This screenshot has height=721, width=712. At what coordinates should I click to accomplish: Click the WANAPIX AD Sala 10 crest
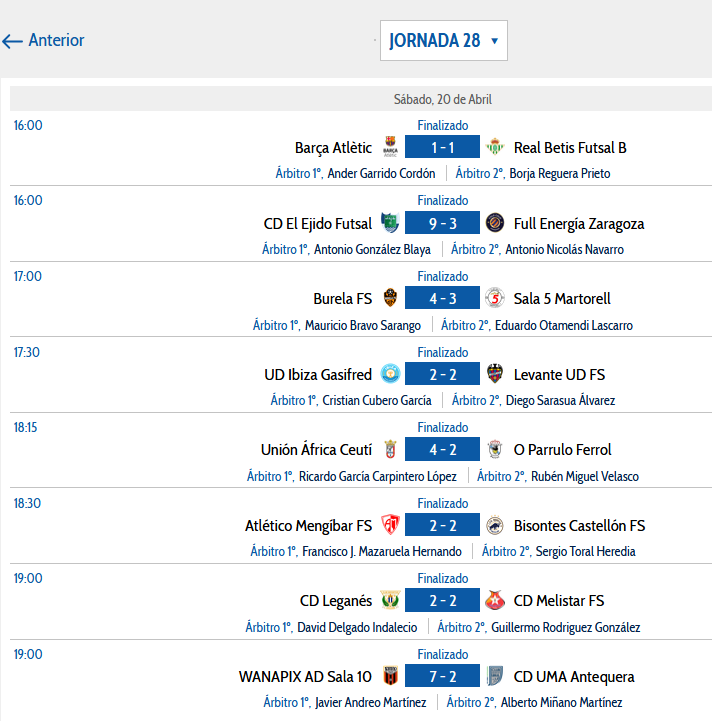pos(390,676)
